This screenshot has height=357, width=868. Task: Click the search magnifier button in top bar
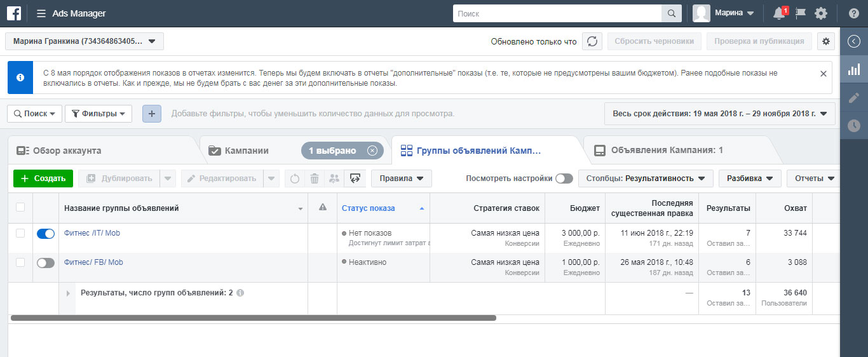(672, 13)
